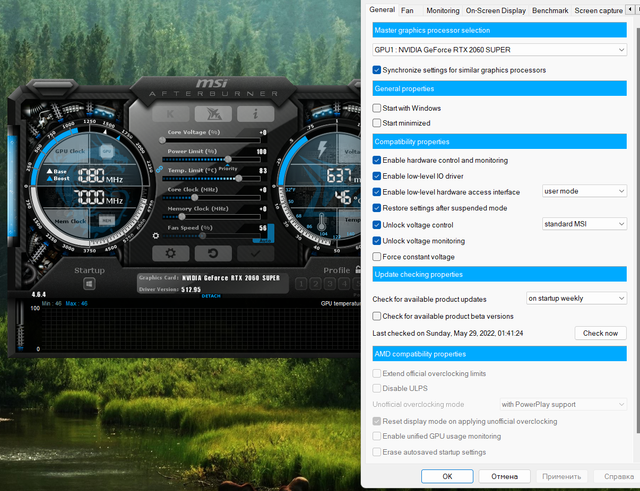Adjust the Core Clock slider
The width and height of the screenshot is (640, 491).
211,198
